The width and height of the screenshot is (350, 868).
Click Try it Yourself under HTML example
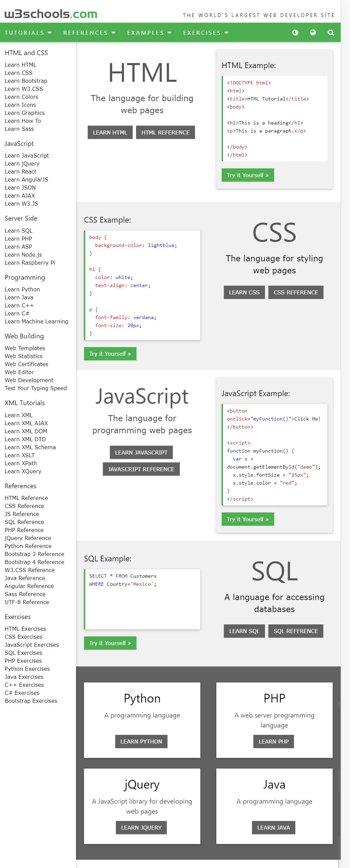247,175
